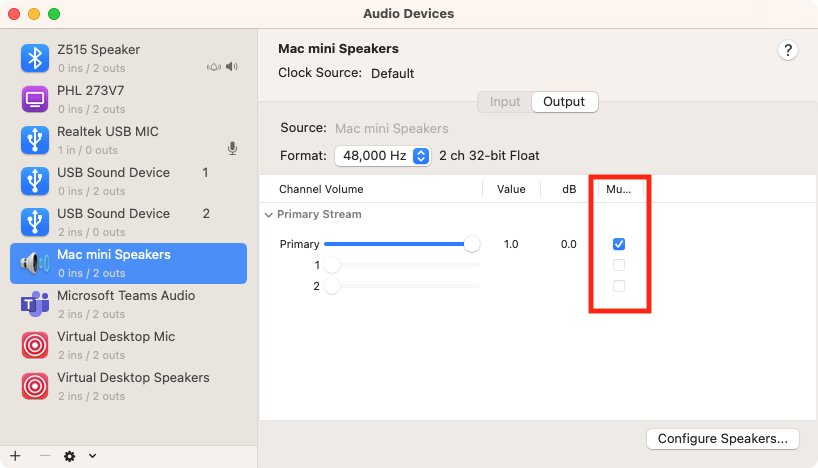Click the default output speaker indicator on Z515
This screenshot has height=468, width=818.
click(x=232, y=66)
